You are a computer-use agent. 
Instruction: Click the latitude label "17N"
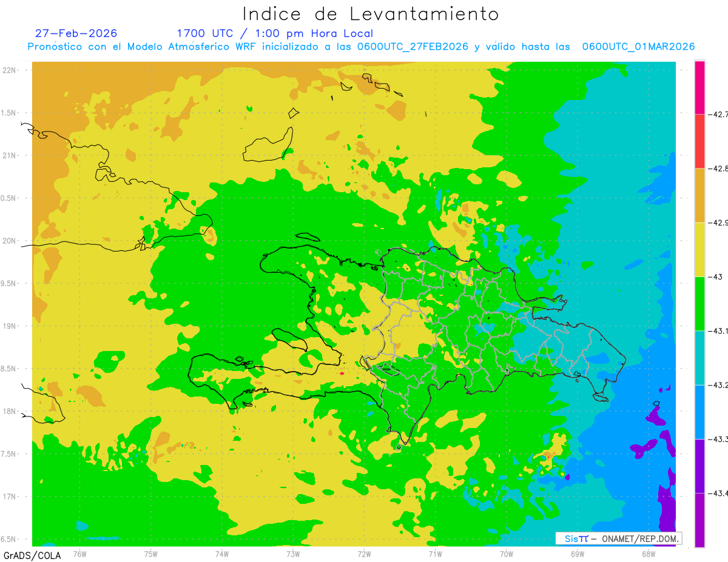pyautogui.click(x=10, y=497)
